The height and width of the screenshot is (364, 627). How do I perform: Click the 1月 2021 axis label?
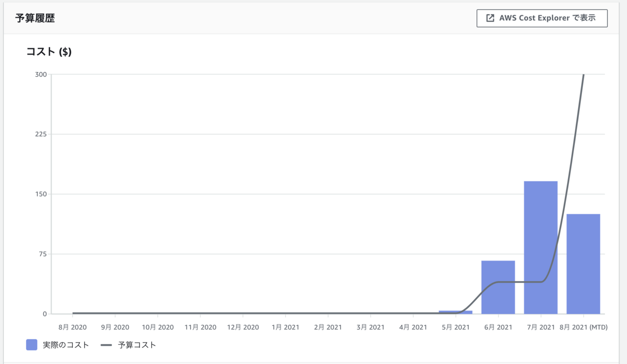click(285, 327)
